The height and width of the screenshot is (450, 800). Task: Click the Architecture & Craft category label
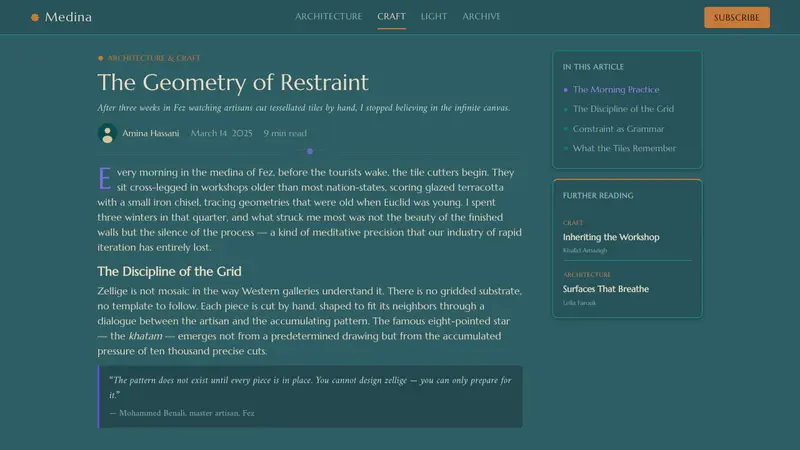click(x=154, y=58)
